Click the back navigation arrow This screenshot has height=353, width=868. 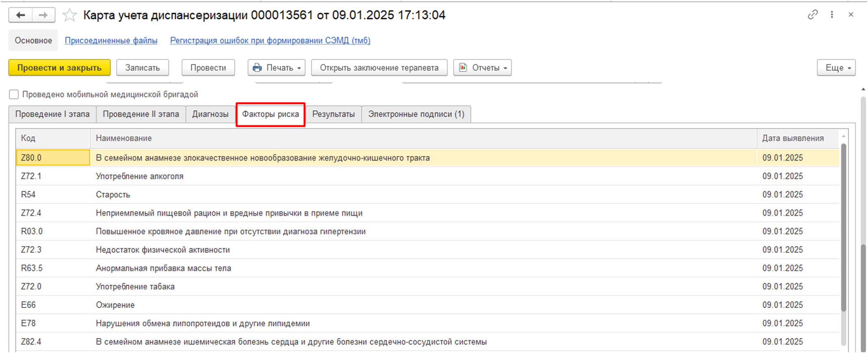(x=20, y=15)
